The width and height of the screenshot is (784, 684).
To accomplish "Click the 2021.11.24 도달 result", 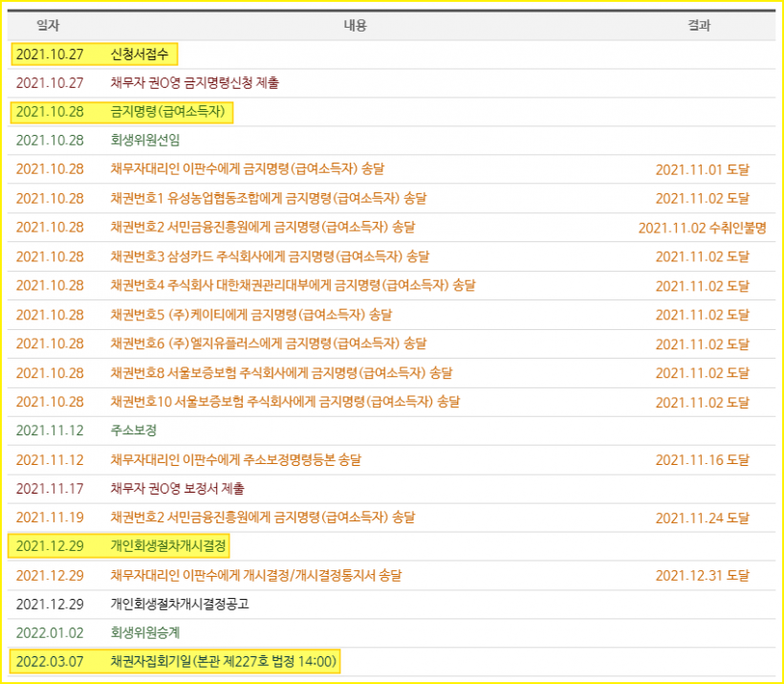I will [702, 519].
